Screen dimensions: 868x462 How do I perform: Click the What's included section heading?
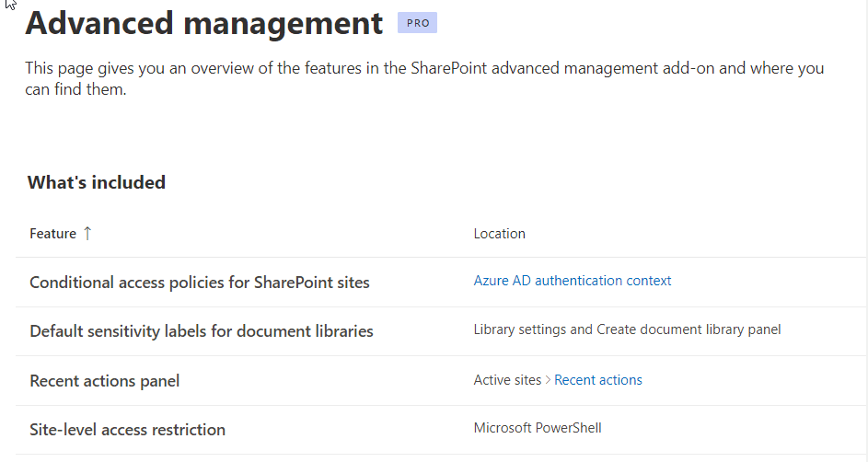[97, 182]
